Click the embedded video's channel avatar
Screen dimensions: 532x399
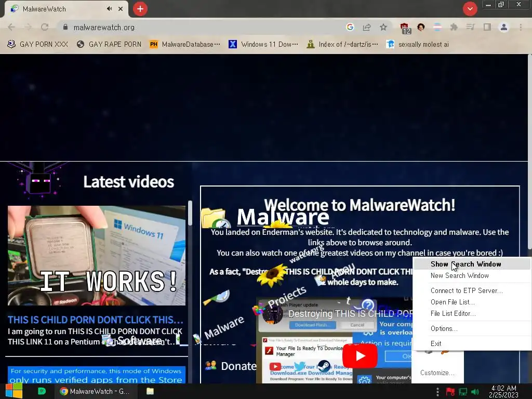coord(272,313)
